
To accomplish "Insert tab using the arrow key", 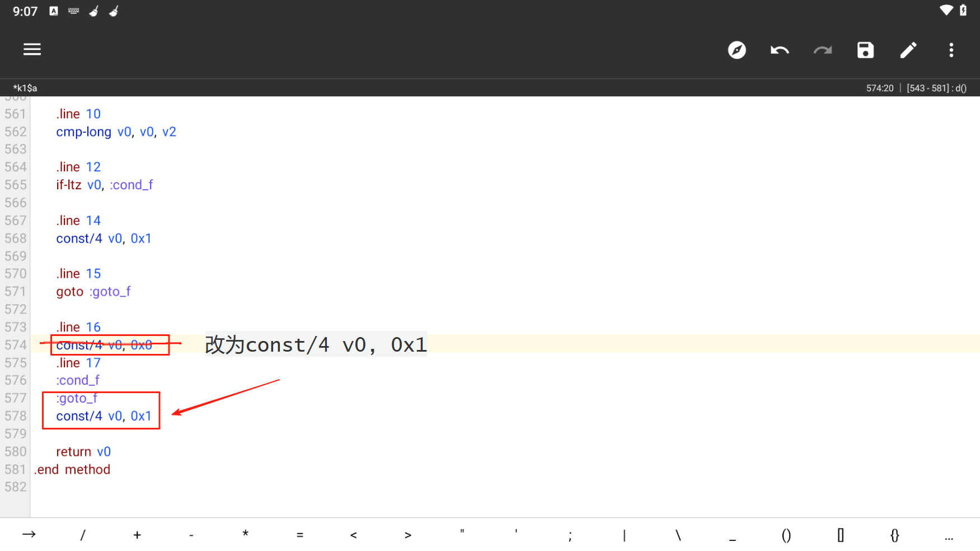I will [x=29, y=535].
